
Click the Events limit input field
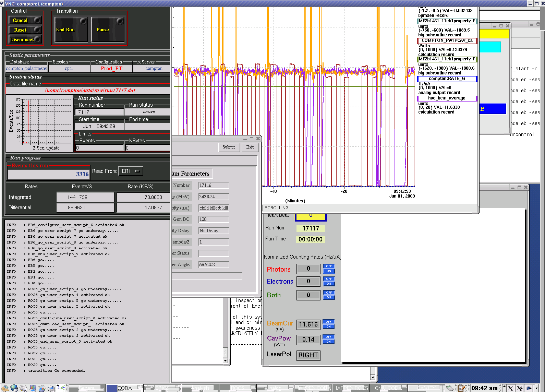click(100, 148)
